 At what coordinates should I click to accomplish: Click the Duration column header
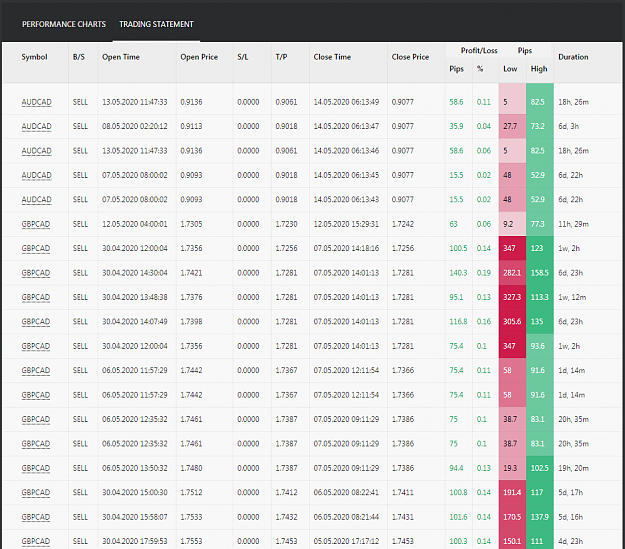(x=573, y=57)
